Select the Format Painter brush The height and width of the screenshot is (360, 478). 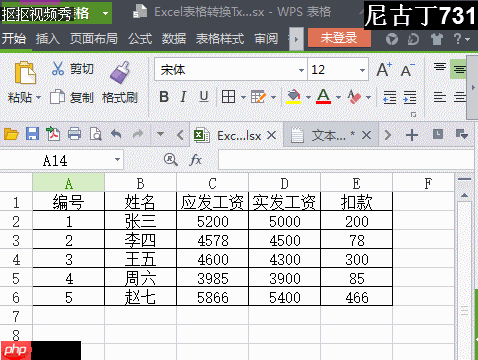pos(120,73)
